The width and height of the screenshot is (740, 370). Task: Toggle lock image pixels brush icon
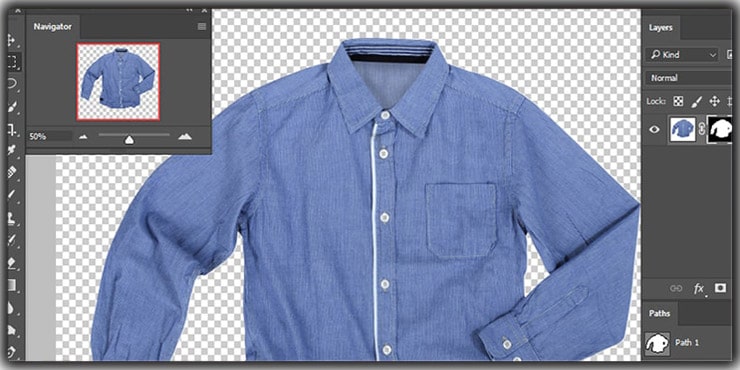697,101
